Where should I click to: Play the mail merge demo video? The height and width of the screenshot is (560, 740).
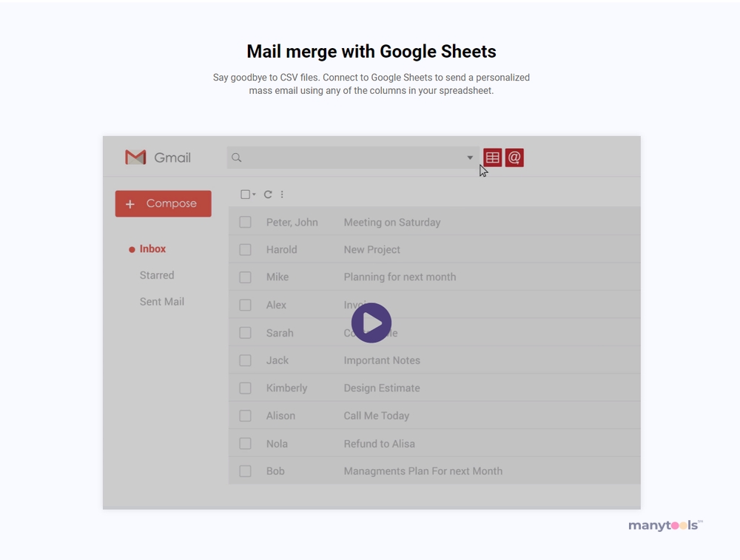pyautogui.click(x=371, y=323)
